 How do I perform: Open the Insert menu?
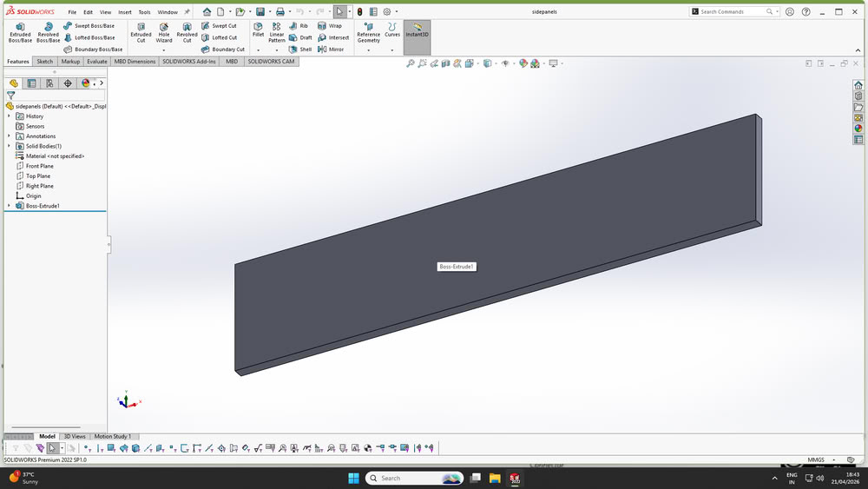[x=124, y=11]
